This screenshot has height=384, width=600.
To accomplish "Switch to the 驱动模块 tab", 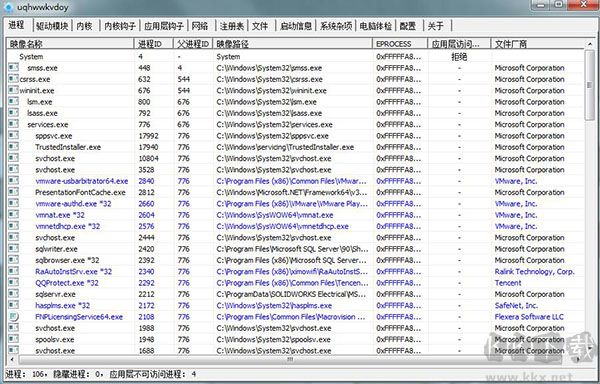I will (x=52, y=26).
